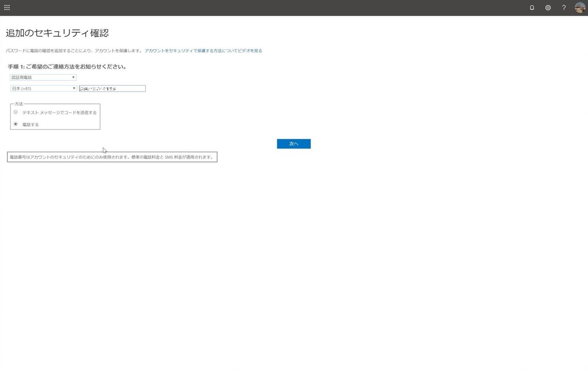The height and width of the screenshot is (371, 588).
Task: Open the 認証用電話 contact method dropdown
Action: 43,77
